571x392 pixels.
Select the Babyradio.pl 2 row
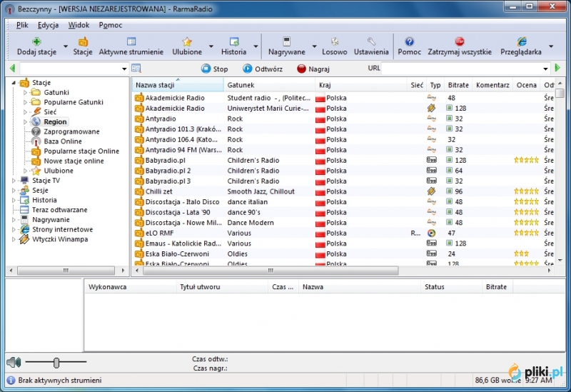(343, 171)
